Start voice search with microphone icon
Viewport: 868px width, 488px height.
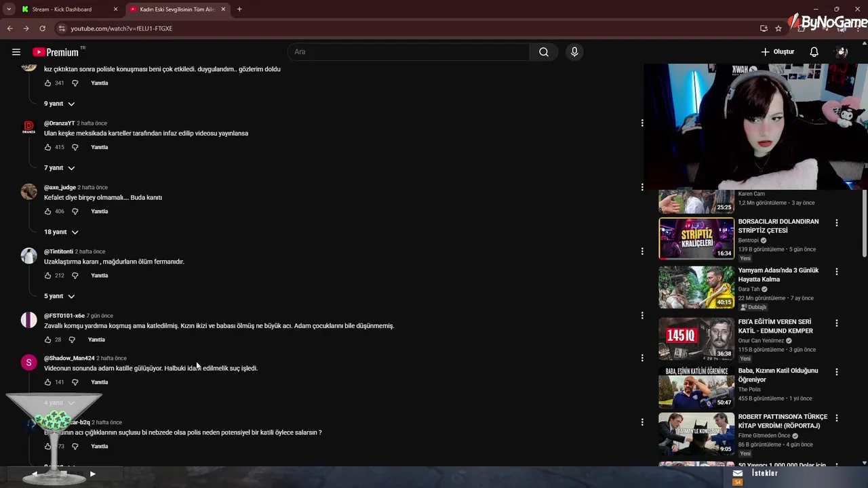(x=574, y=52)
